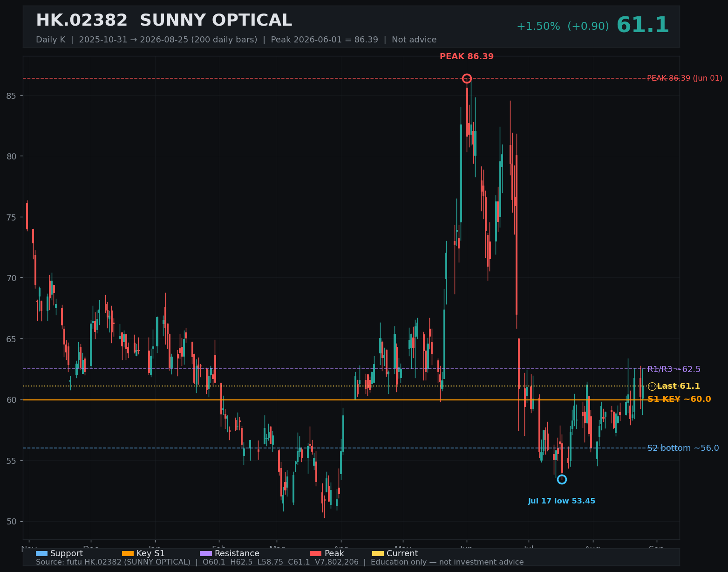Viewport: 728px width, 572px height.
Task: Click the 65 y-axis tick label
Action: pyautogui.click(x=12, y=339)
